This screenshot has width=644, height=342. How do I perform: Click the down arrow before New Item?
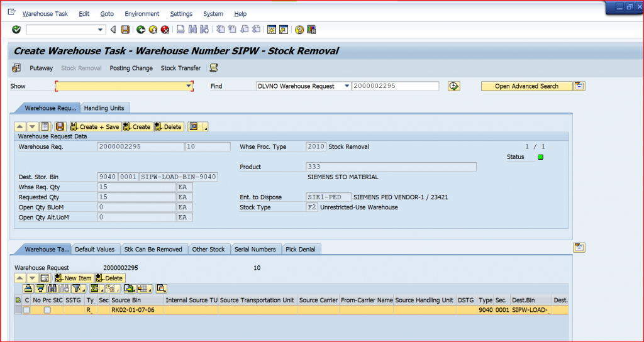point(33,278)
